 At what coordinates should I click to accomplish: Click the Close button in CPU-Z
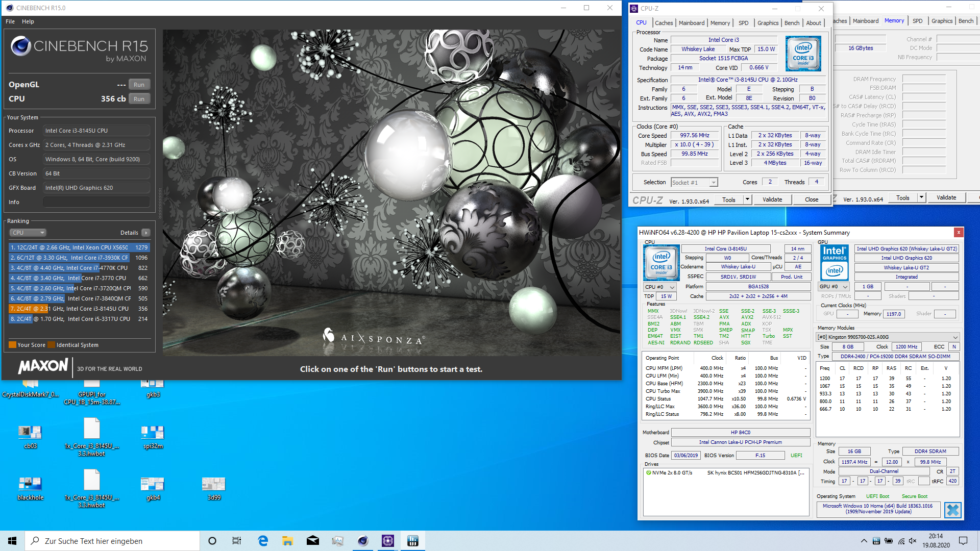click(812, 199)
